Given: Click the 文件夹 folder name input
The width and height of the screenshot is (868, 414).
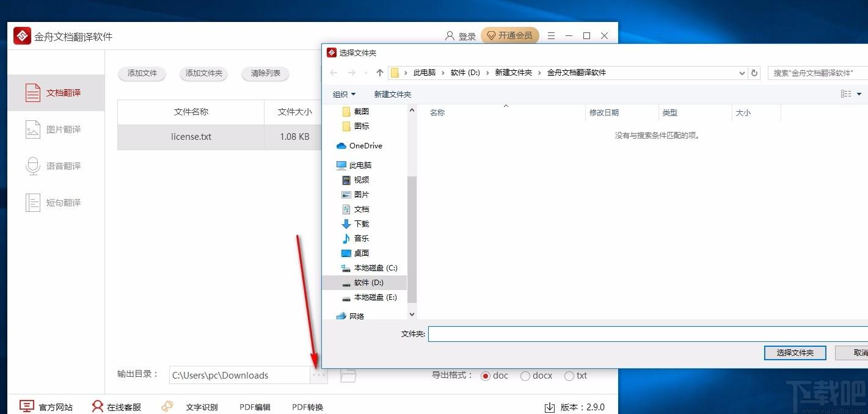Looking at the screenshot, I should pos(648,334).
